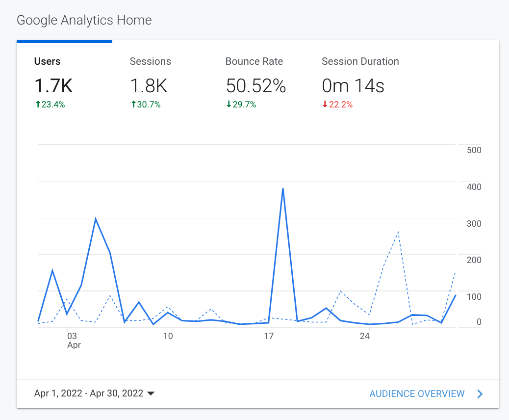Screen dimensions: 509x420
Task: Click the chevron arrow next to Audience Overview
Action: click(x=480, y=394)
